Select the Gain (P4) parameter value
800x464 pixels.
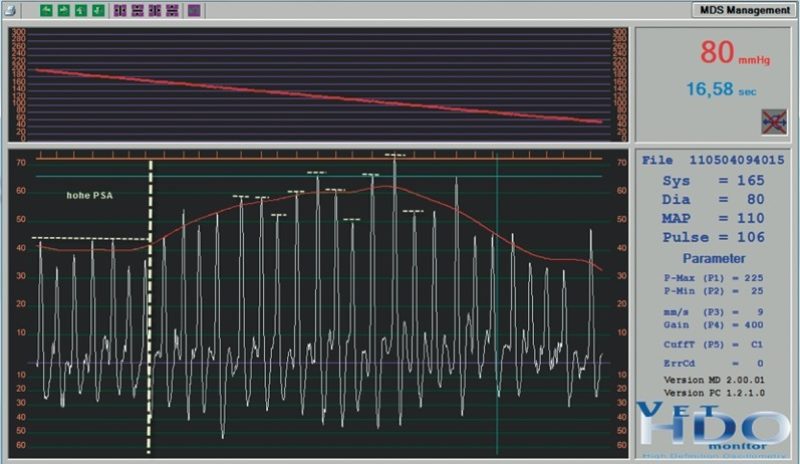[x=749, y=325]
